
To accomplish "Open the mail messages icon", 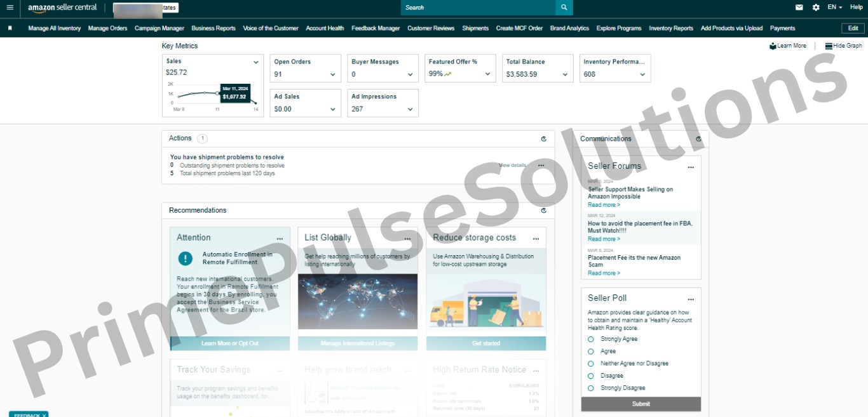I will 799,8.
